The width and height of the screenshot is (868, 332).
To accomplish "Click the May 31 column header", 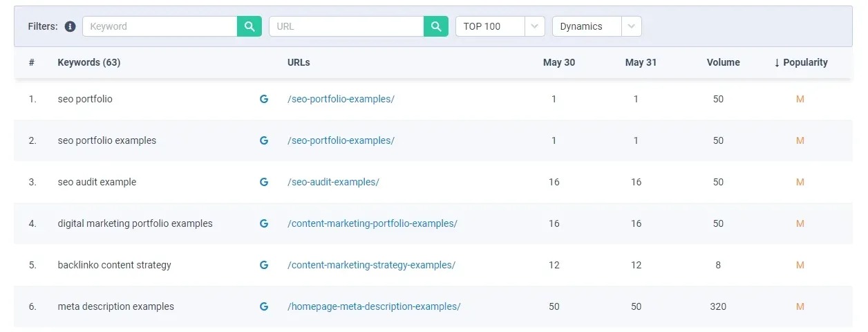I will point(641,62).
